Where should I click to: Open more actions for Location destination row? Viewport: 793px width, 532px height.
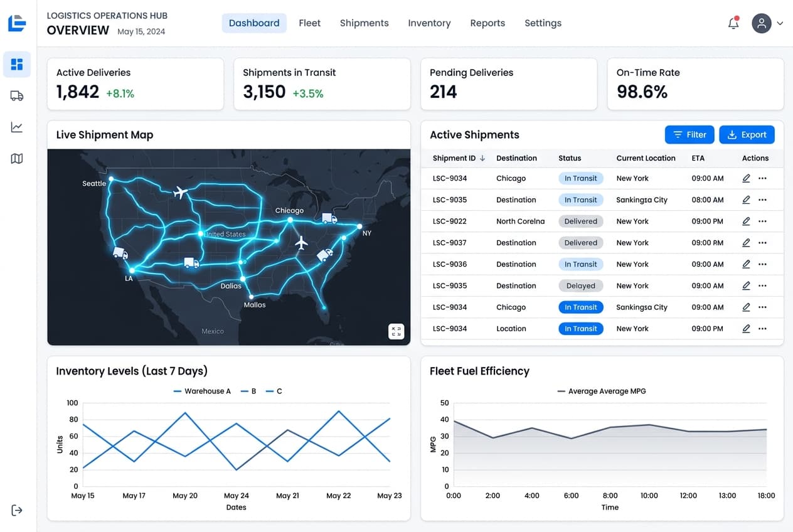point(762,329)
